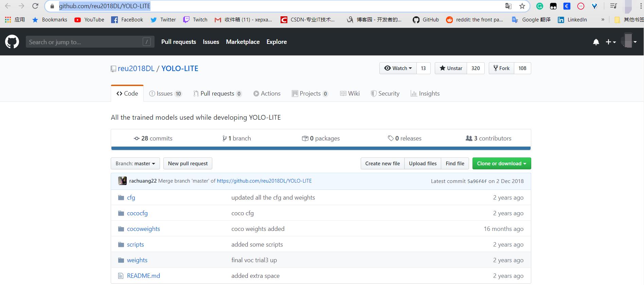Open the Watch dropdown
The image size is (644, 285).
(x=398, y=68)
